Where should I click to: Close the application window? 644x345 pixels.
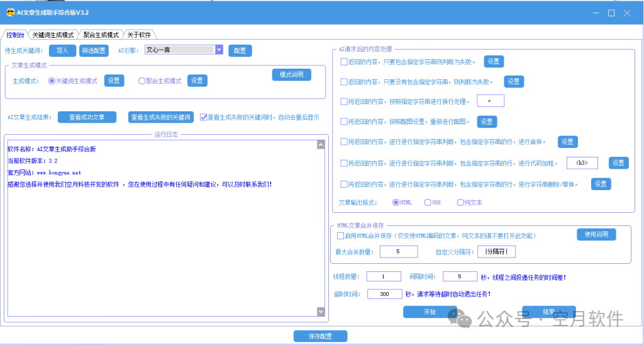point(627,13)
